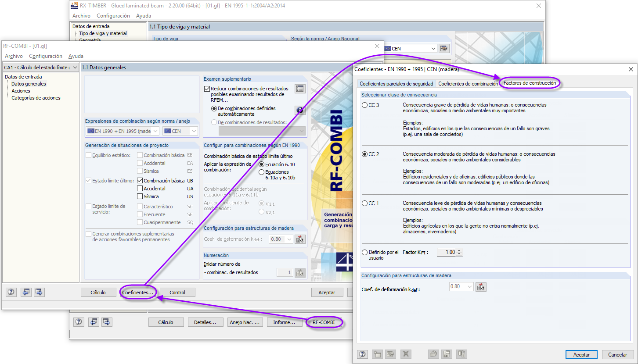Viewport: 638px width, 364px height.
Task: Select consequence class CC 1
Action: (x=365, y=203)
